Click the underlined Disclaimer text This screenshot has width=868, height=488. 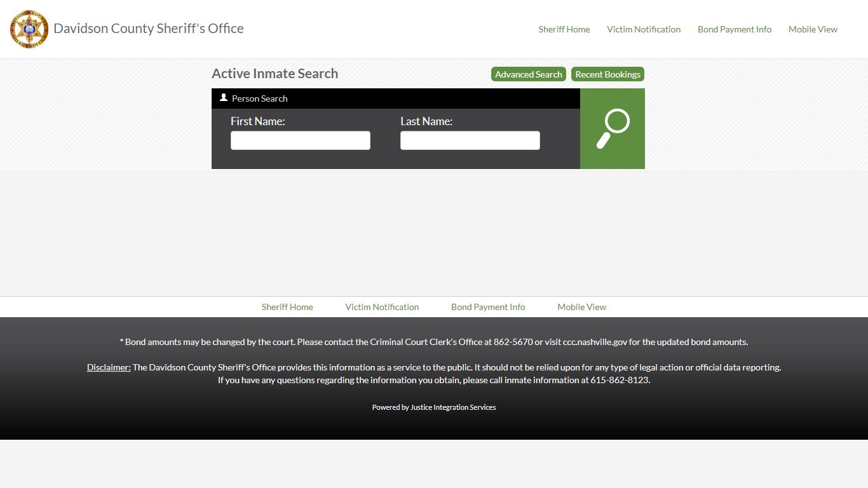(x=109, y=367)
